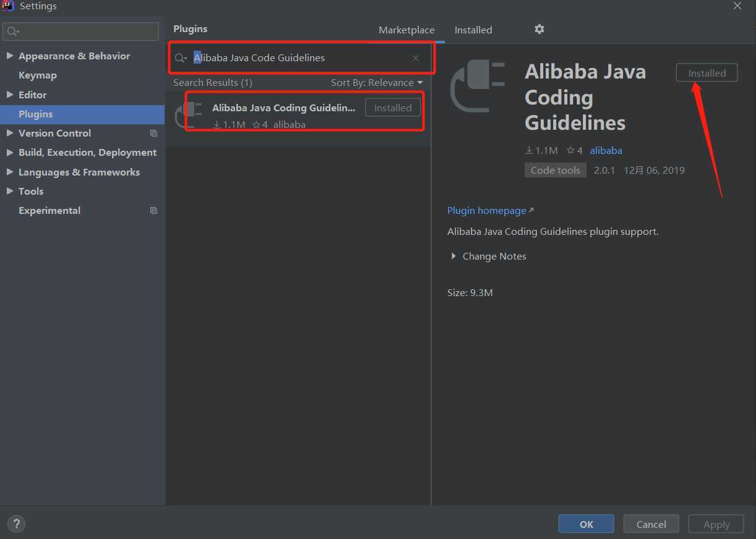
Task: Click the Search Results (1) label
Action: 213,83
